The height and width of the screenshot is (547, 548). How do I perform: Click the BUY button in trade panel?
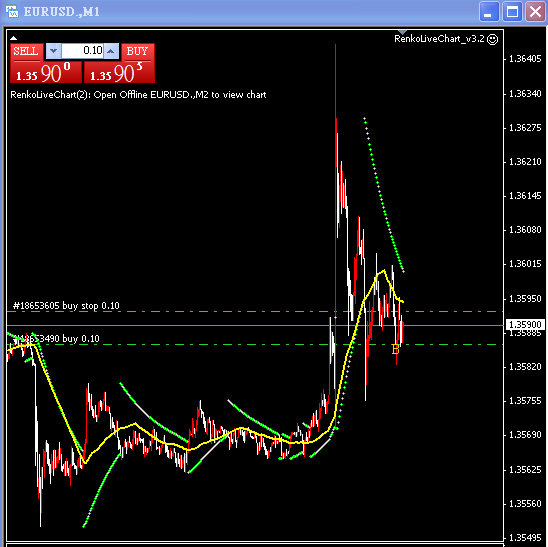(138, 52)
